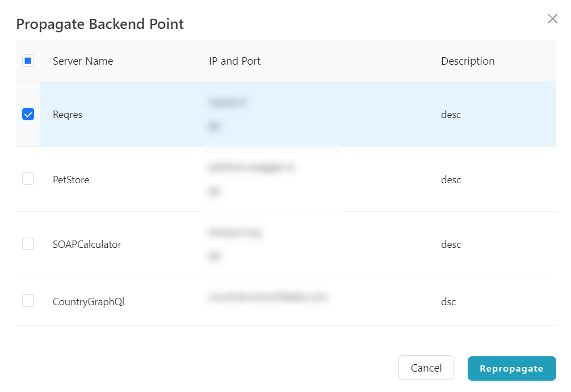The height and width of the screenshot is (392, 571).
Task: Toggle the select-all header checkbox
Action: click(x=28, y=61)
